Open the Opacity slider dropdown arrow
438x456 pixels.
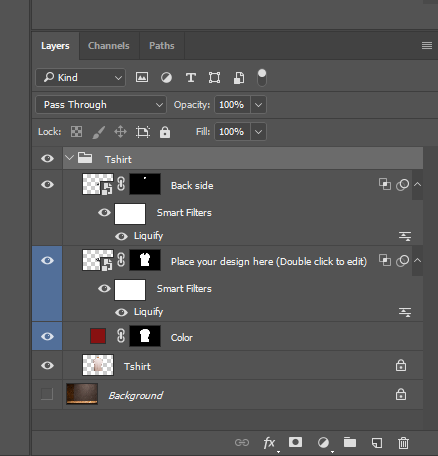258,105
